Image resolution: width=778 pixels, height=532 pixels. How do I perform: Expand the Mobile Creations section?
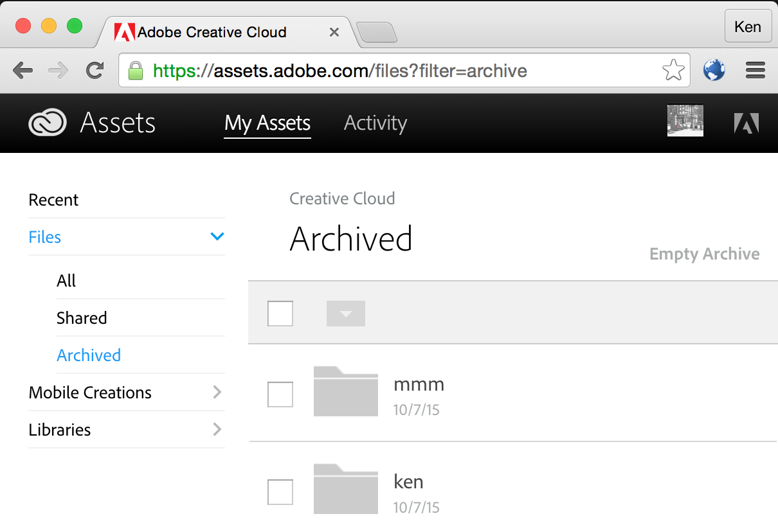pos(217,393)
